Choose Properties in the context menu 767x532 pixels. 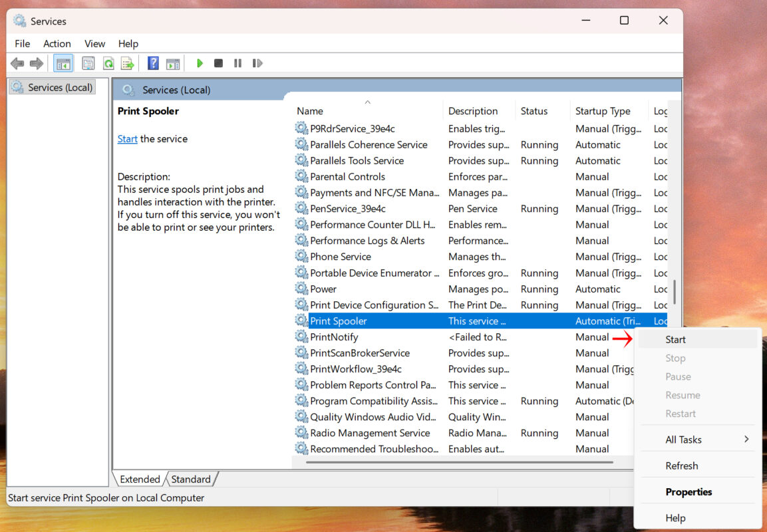coord(698,492)
